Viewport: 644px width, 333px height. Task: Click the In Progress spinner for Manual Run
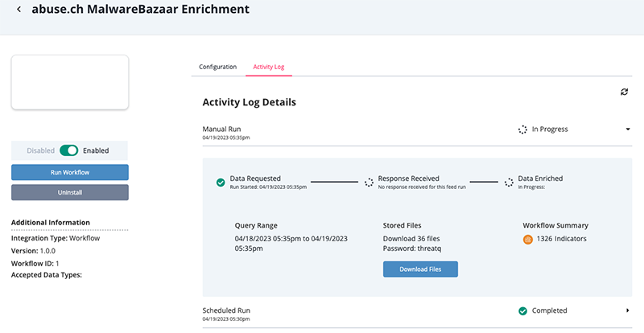pos(522,129)
